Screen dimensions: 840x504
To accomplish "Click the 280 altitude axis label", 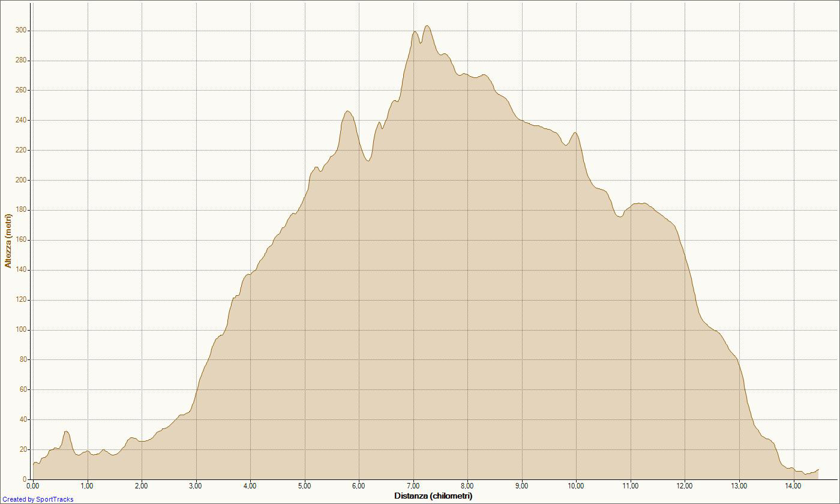I will (22, 61).
